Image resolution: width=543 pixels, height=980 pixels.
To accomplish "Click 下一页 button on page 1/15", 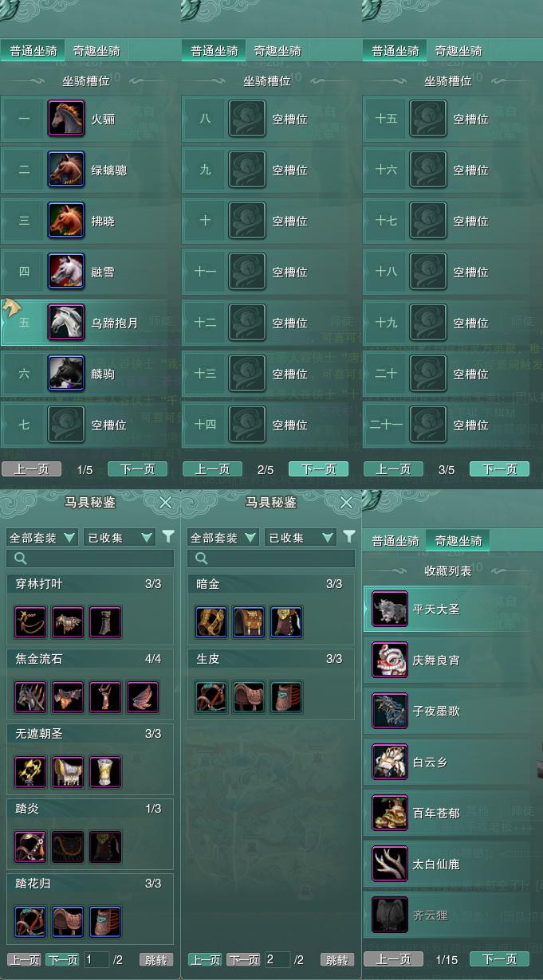I will click(x=499, y=959).
